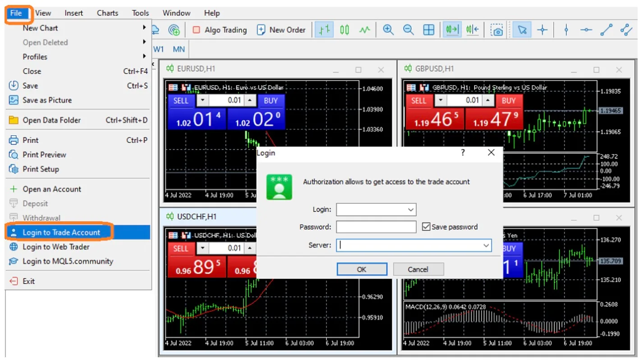Click the Password input field
The width and height of the screenshot is (643, 364).
[x=376, y=227]
